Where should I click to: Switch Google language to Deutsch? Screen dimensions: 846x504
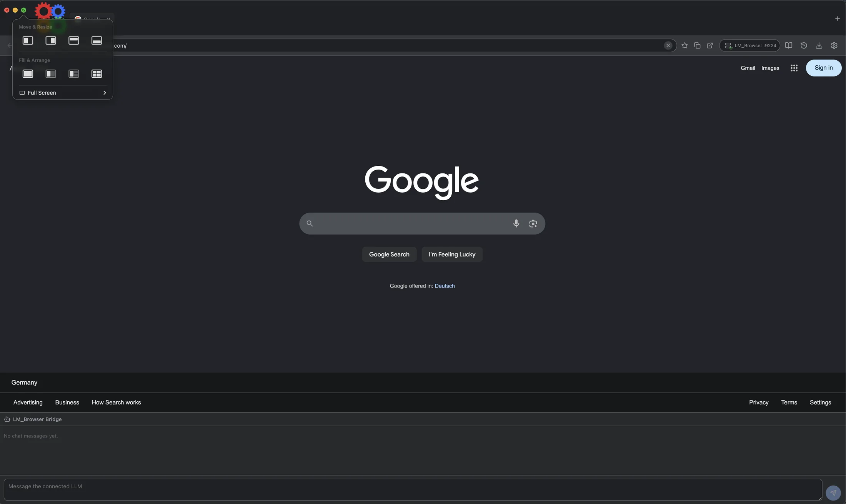click(445, 286)
